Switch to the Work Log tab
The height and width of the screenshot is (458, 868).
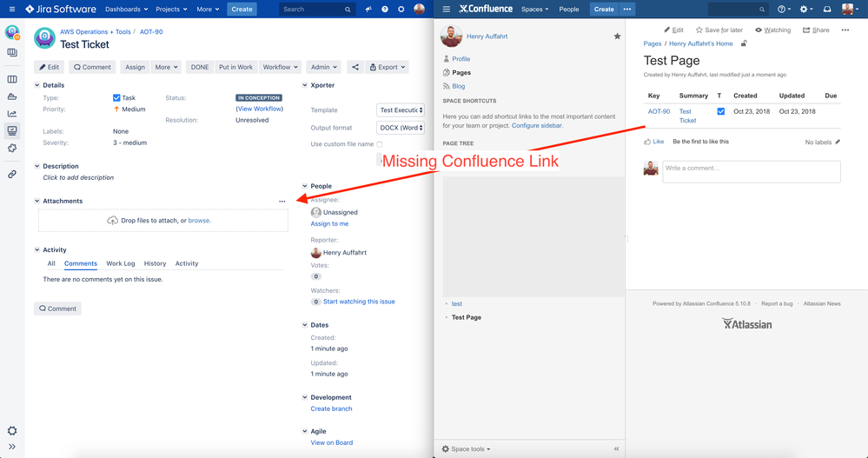click(x=121, y=263)
